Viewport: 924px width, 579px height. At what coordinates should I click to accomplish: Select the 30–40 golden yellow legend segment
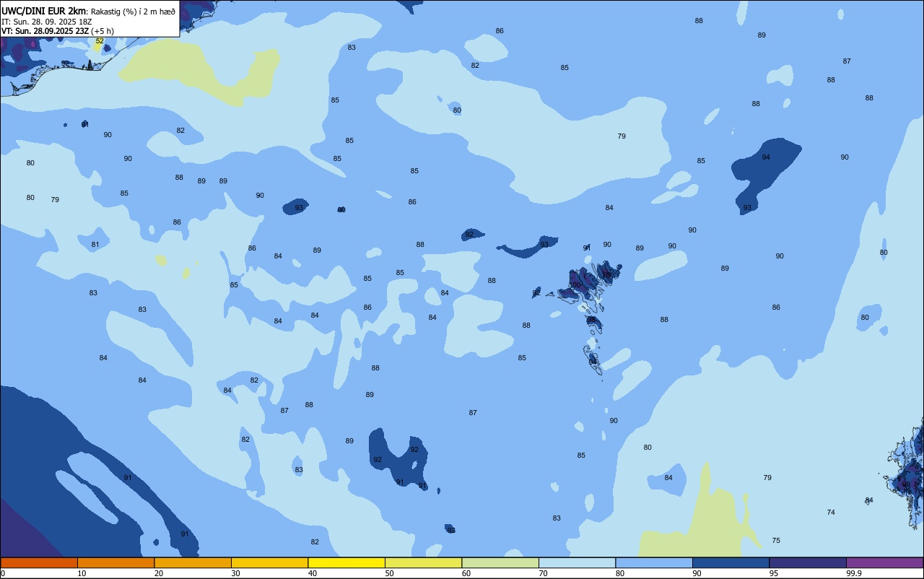[269, 562]
